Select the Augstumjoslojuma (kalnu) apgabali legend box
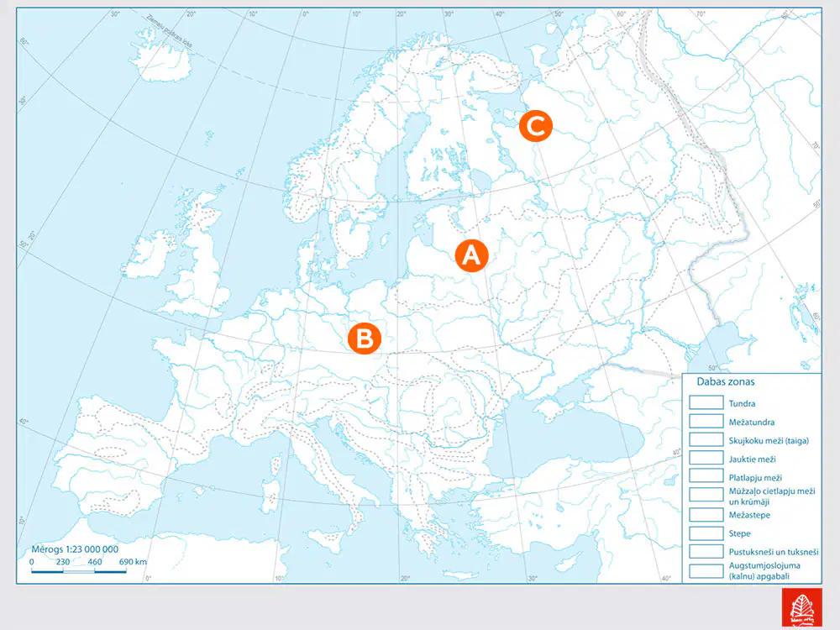 point(706,571)
